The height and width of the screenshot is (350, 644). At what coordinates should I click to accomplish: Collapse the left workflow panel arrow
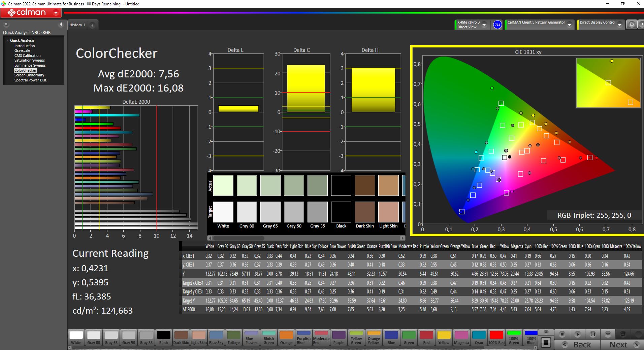coord(61,24)
